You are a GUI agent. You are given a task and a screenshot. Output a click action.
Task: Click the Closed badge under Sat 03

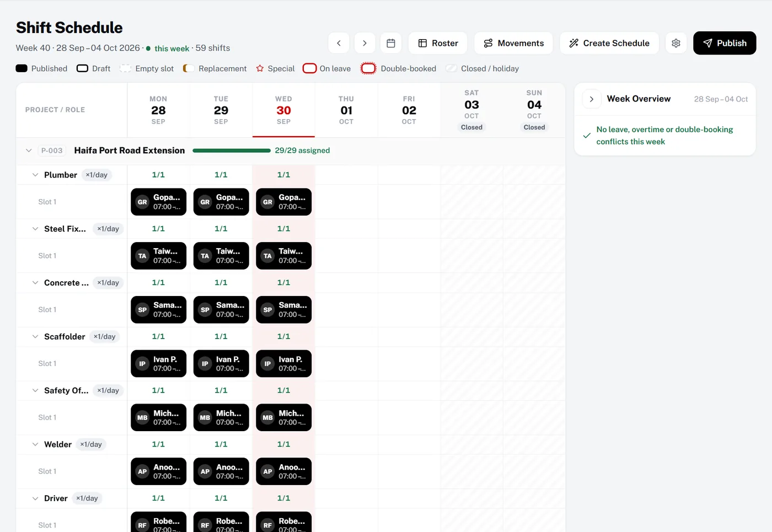471,127
